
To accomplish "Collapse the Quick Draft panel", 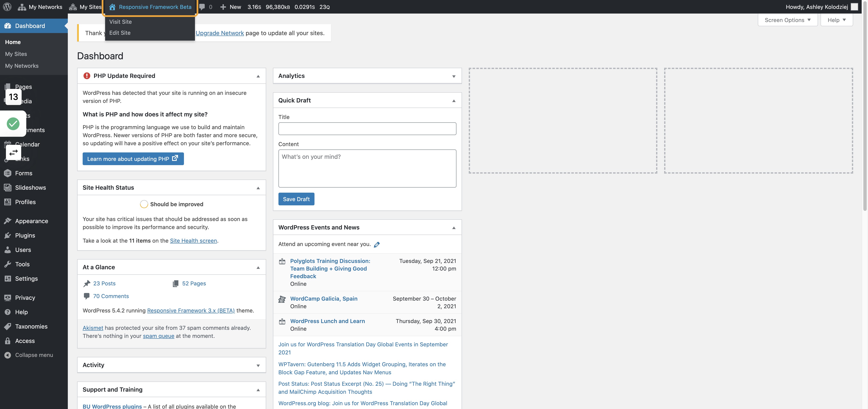I will point(454,101).
